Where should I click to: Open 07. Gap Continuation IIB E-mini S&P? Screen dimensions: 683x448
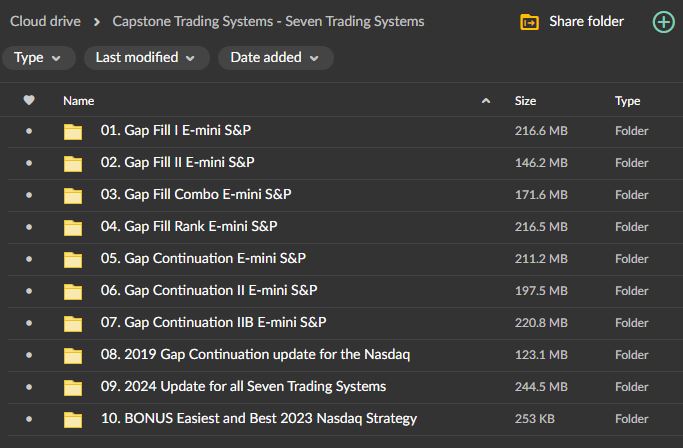pyautogui.click(x=213, y=322)
